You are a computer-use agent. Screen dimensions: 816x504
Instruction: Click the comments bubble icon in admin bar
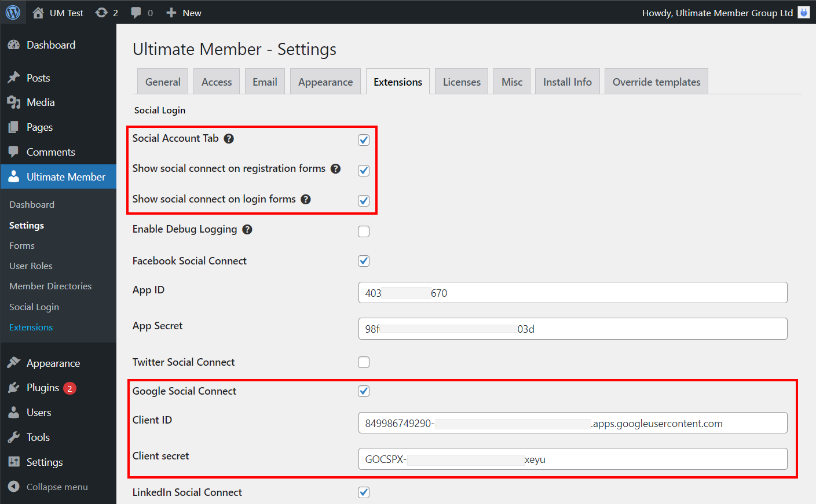(137, 12)
